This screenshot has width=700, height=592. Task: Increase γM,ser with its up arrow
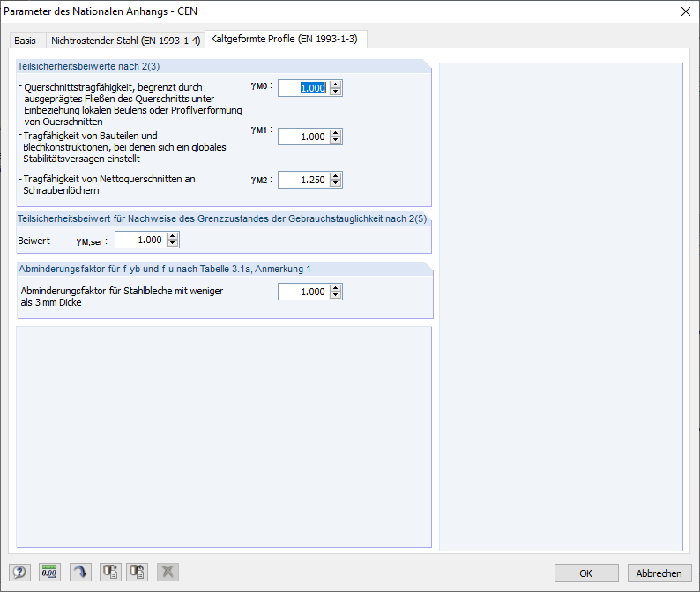173,236
